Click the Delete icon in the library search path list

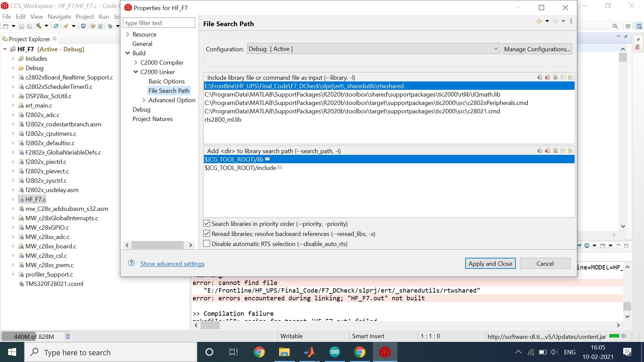click(547, 151)
